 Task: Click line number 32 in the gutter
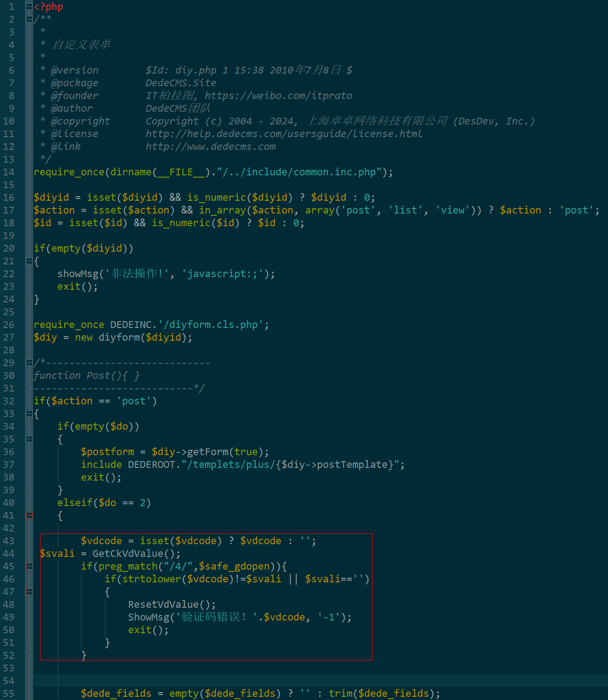9,401
